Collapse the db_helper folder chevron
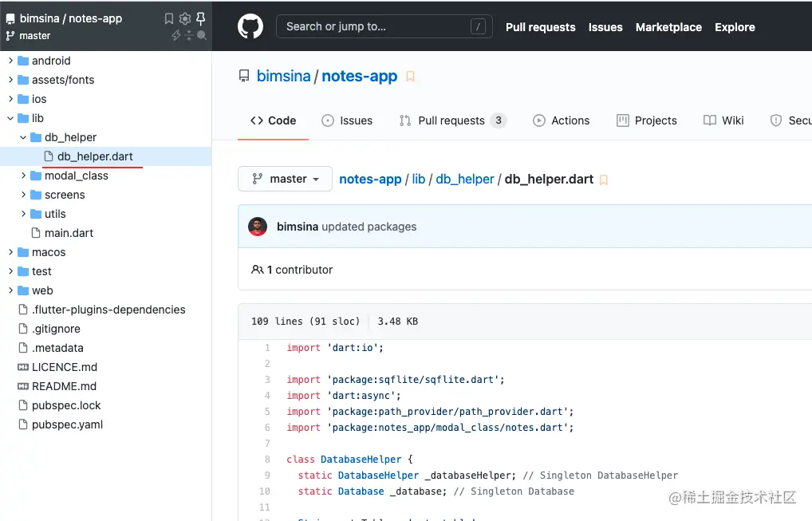Image resolution: width=812 pixels, height=521 pixels. click(x=23, y=137)
